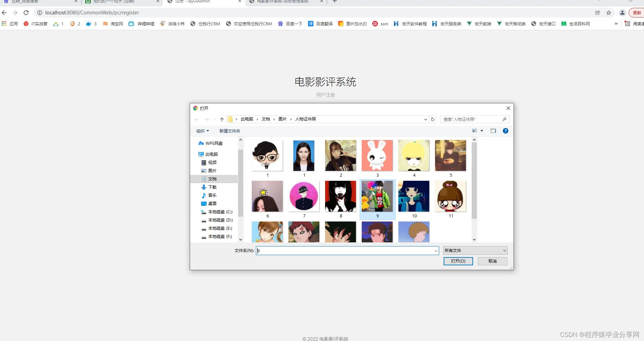Select 下载 folder in the sidebar
Screen dimensions: 644x341
(x=209, y=187)
